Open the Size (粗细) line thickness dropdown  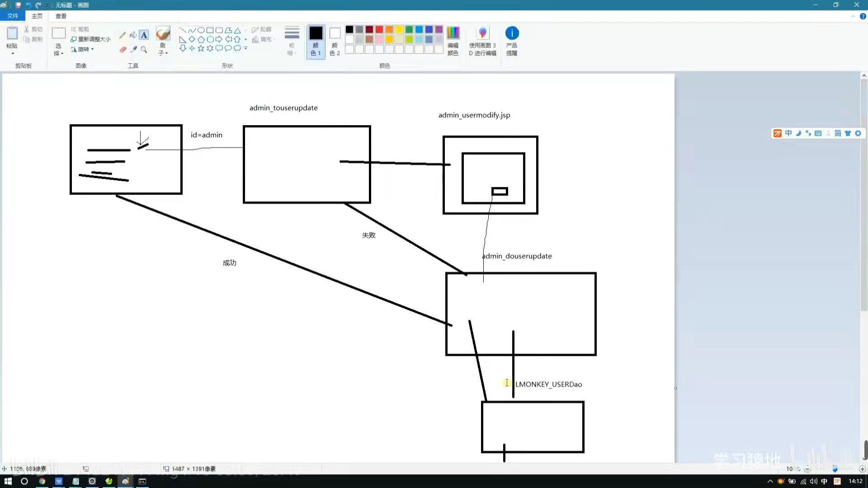coord(292,41)
